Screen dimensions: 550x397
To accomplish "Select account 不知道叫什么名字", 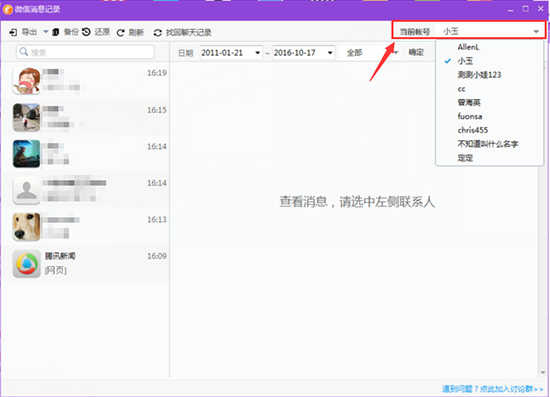I will tap(489, 144).
